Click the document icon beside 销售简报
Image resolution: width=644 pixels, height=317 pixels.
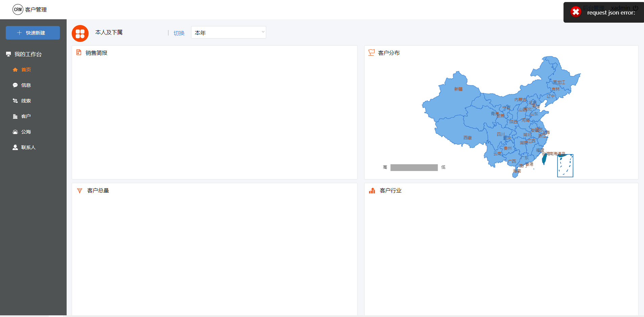79,52
